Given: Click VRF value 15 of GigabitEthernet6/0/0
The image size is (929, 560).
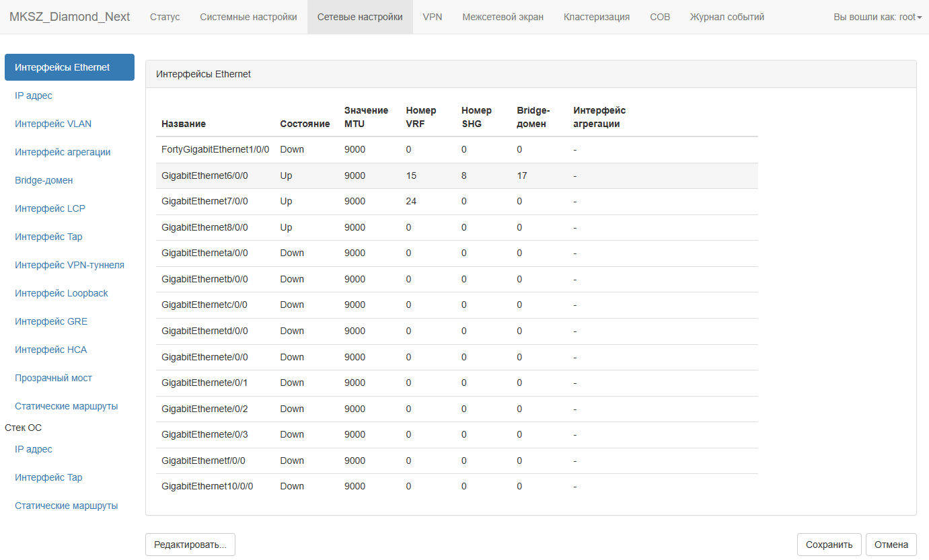Looking at the screenshot, I should click(411, 175).
